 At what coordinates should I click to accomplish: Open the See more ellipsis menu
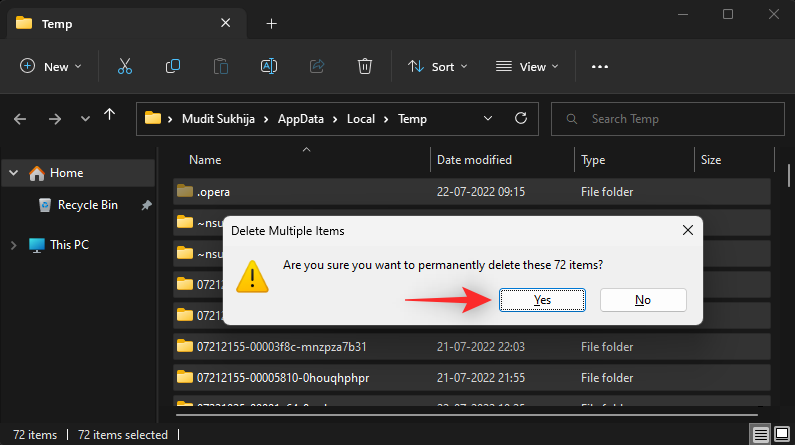coord(600,66)
